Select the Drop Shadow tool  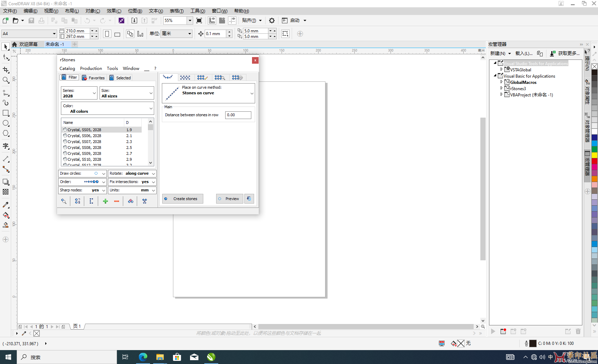(x=6, y=182)
